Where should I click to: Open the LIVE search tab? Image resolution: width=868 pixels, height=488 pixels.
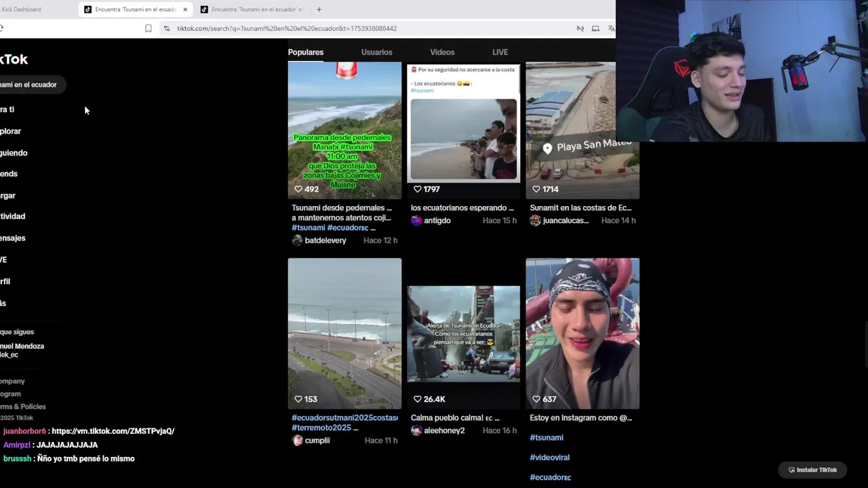pyautogui.click(x=500, y=52)
